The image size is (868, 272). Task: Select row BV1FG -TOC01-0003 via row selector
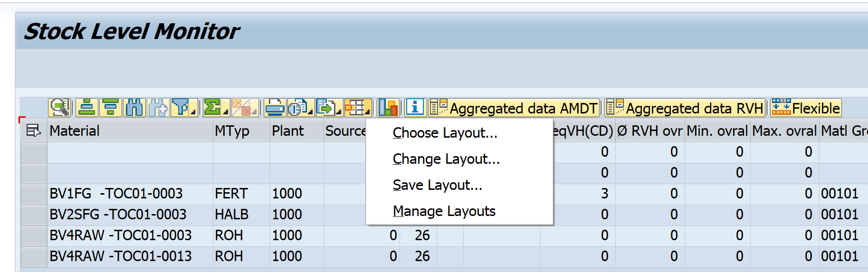click(34, 194)
